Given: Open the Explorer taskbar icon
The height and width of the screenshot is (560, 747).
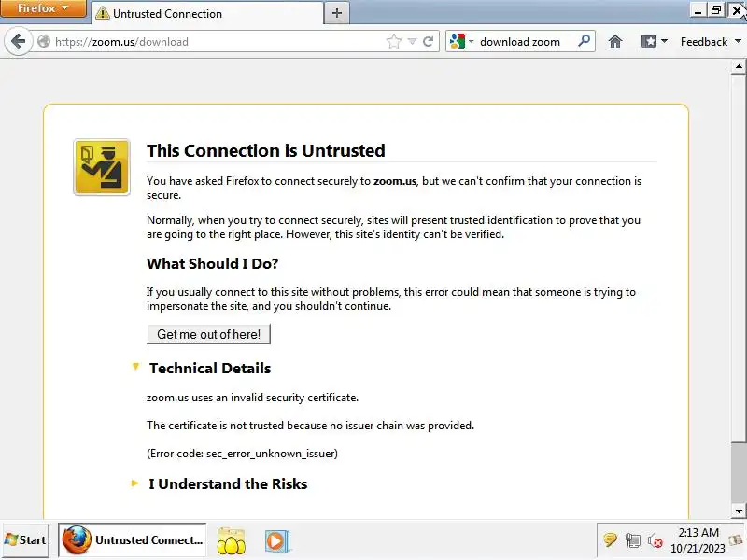Looking at the screenshot, I should [231, 541].
